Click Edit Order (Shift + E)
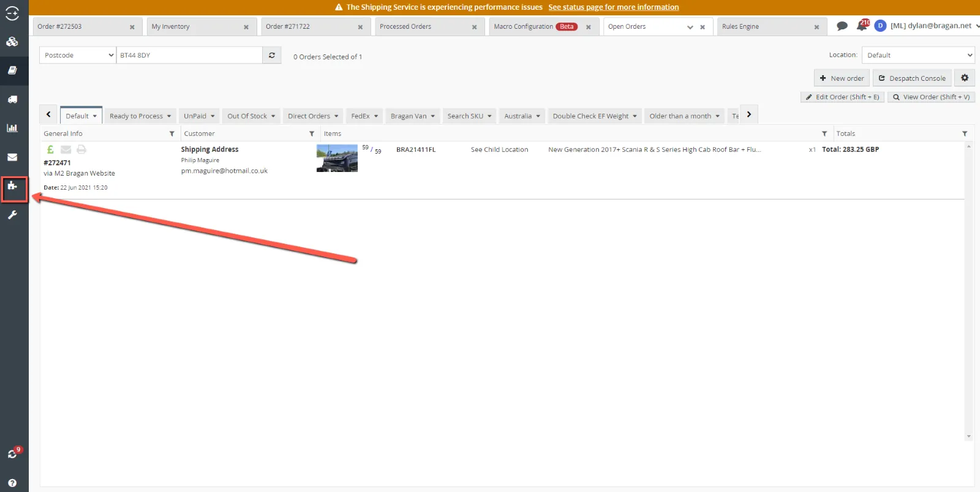This screenshot has height=492, width=980. pos(842,97)
